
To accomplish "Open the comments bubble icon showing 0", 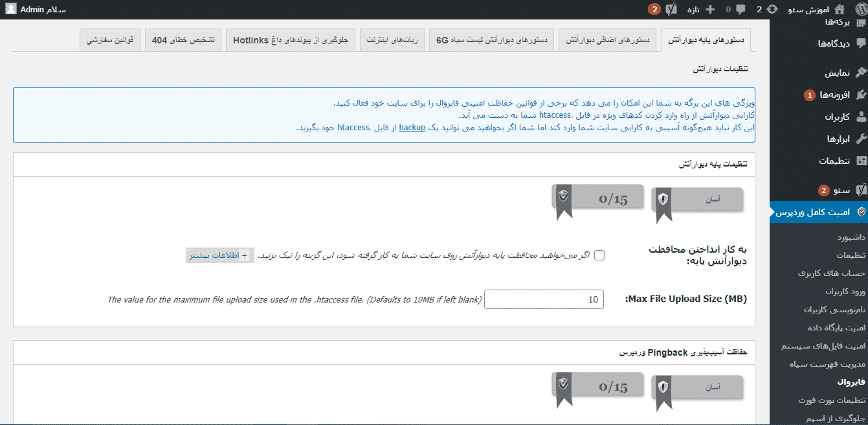I will [x=740, y=10].
